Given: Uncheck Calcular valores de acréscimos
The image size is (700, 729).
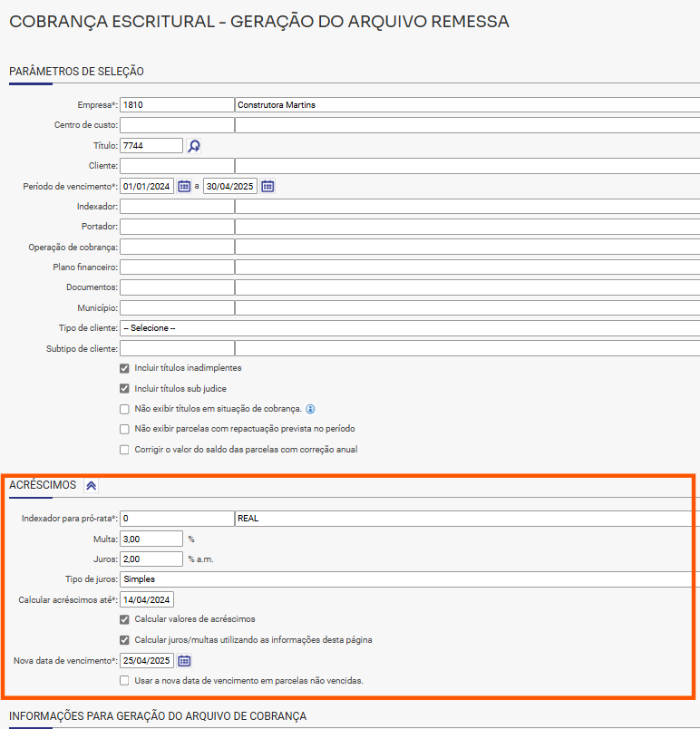Looking at the screenshot, I should [x=124, y=620].
